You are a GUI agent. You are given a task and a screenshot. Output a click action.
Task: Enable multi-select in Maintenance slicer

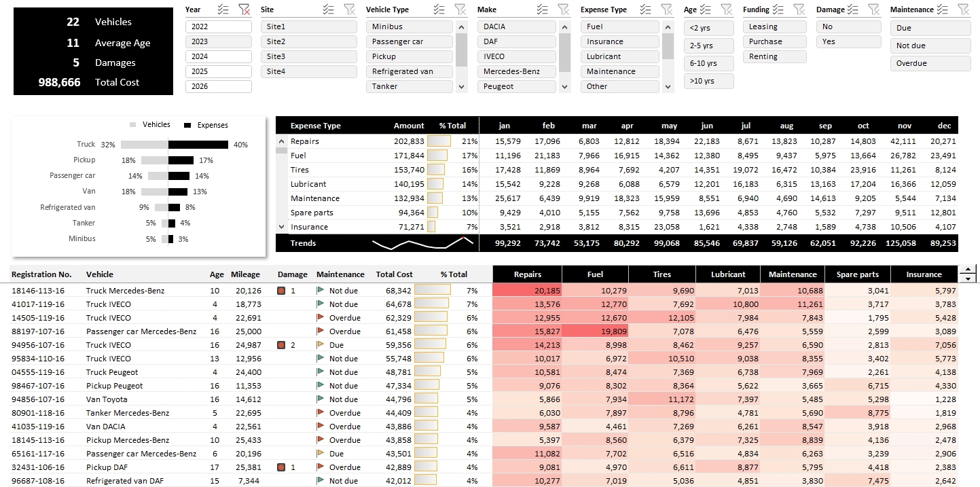pos(943,10)
